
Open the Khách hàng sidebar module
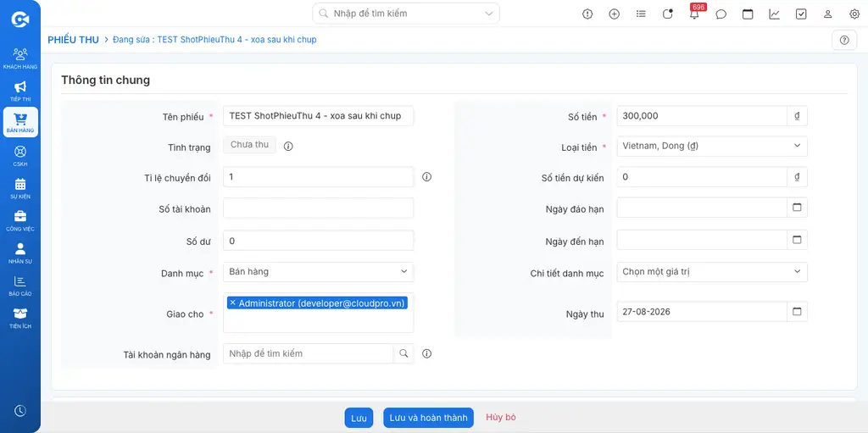point(20,58)
